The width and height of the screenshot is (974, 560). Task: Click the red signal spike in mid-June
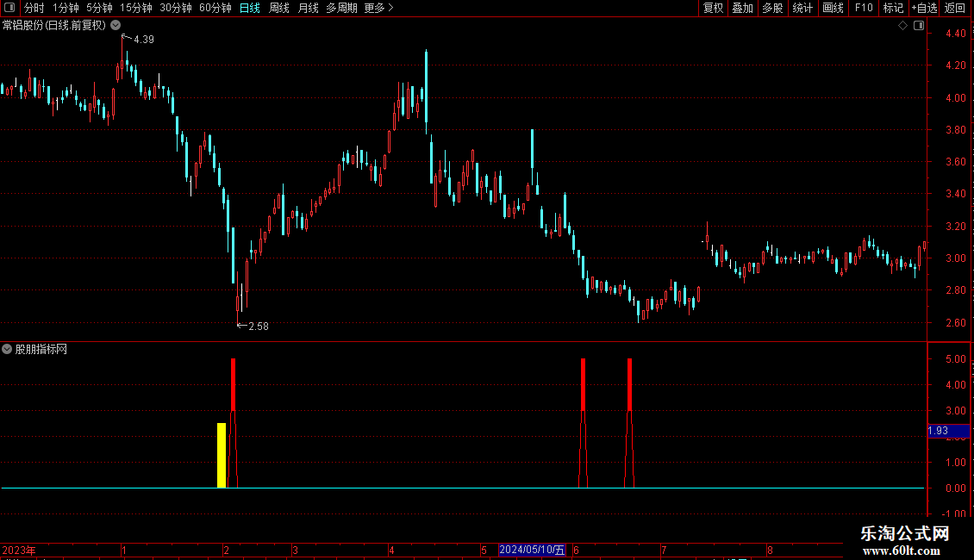pos(629,423)
